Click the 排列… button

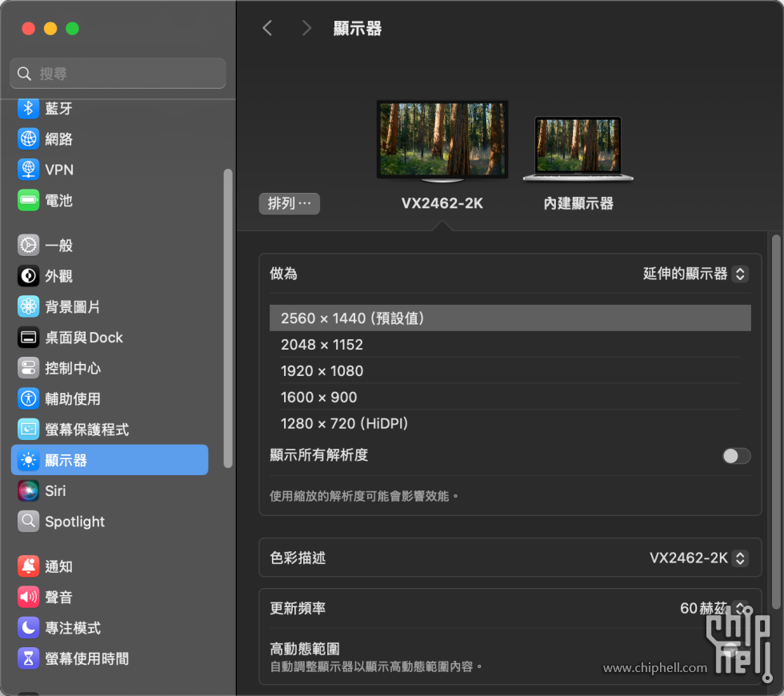point(289,204)
